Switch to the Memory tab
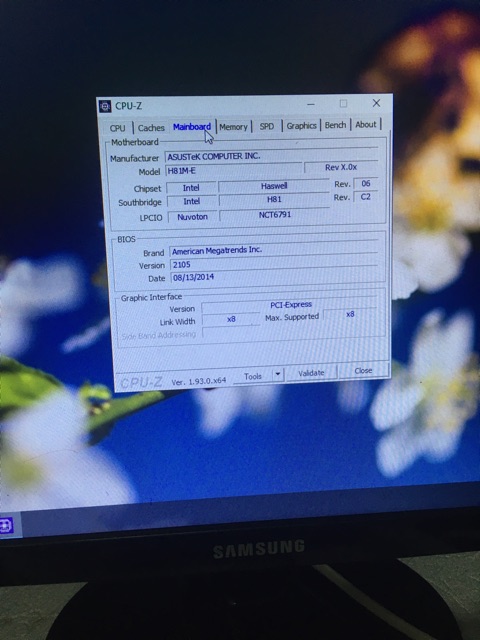480x640 pixels. pyautogui.click(x=233, y=127)
